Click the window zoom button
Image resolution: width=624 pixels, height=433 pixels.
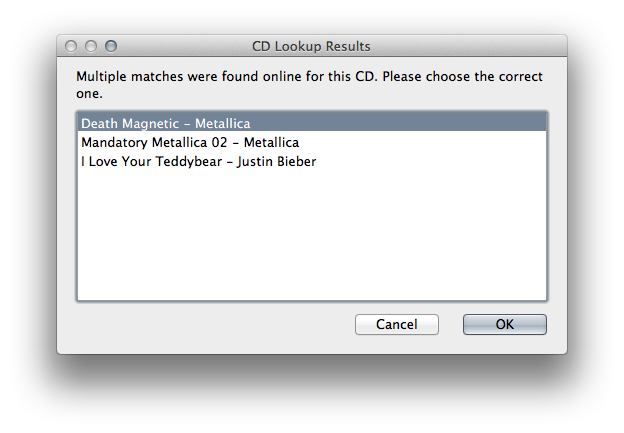[111, 46]
